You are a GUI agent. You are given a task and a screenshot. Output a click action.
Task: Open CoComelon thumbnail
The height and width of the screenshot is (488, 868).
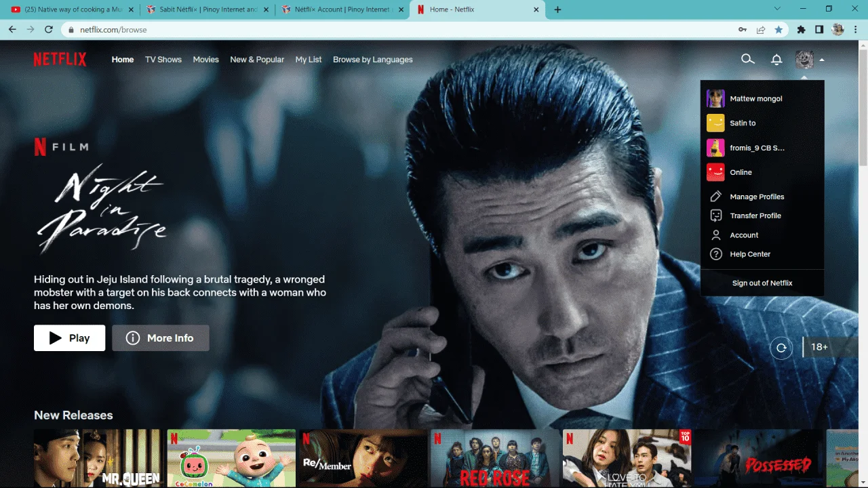coord(231,458)
